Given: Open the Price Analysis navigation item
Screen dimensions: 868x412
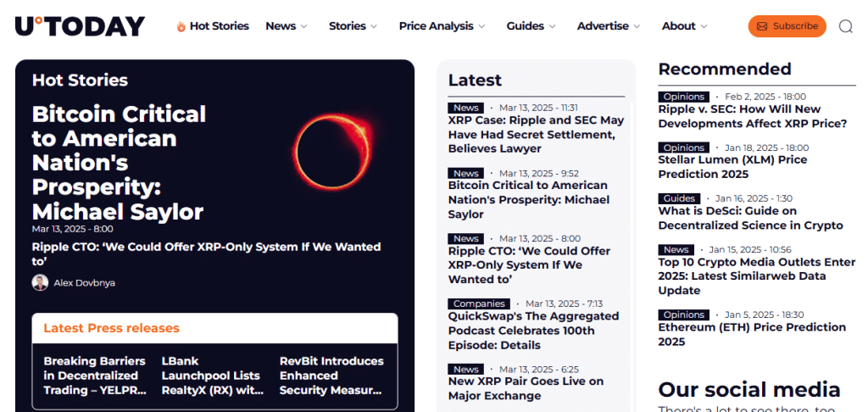Looking at the screenshot, I should click(x=437, y=26).
